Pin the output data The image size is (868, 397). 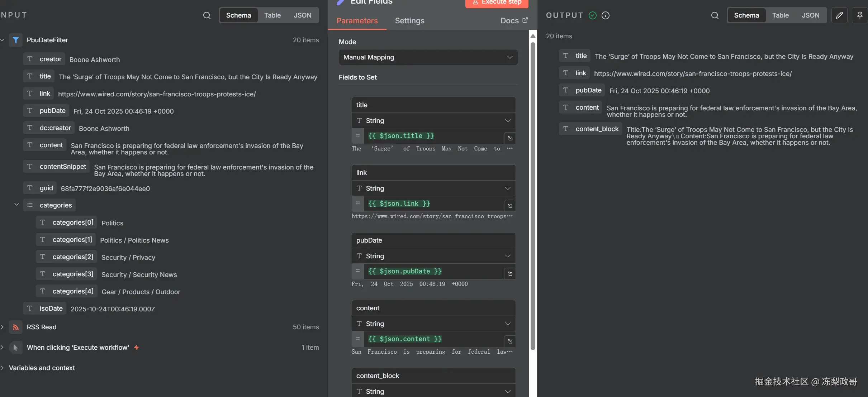(x=860, y=15)
